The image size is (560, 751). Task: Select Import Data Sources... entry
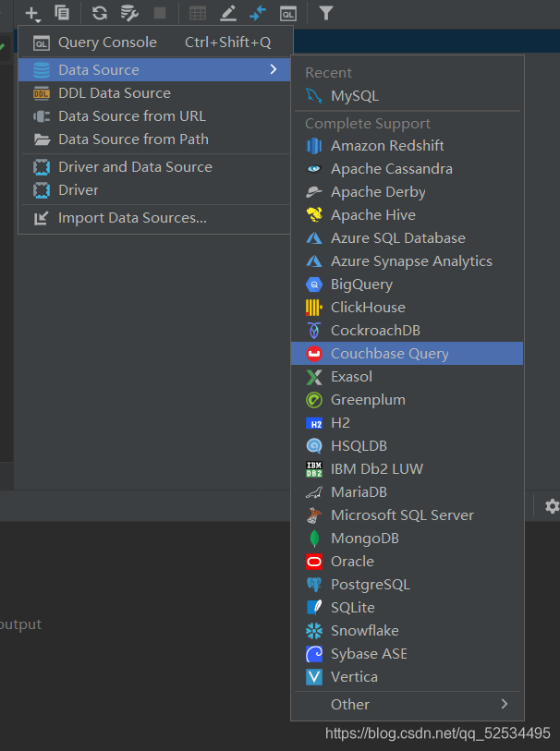(154, 218)
